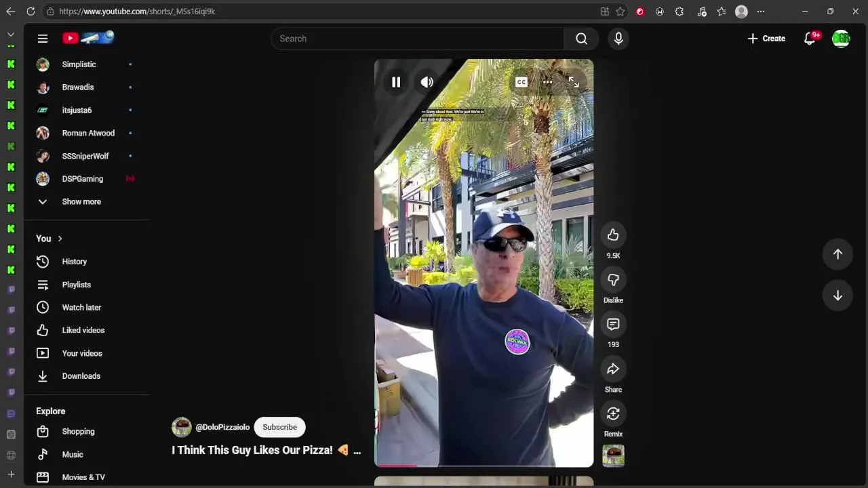
Task: Like this Short
Action: coord(613,235)
